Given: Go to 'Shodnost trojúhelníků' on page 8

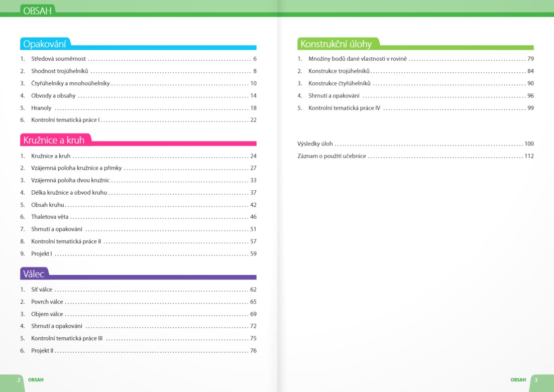Looking at the screenshot, I should pyautogui.click(x=59, y=71).
